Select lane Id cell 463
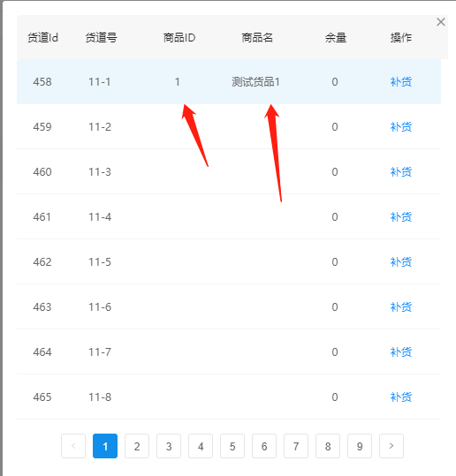Viewport: 456px width, 476px height. tap(42, 307)
